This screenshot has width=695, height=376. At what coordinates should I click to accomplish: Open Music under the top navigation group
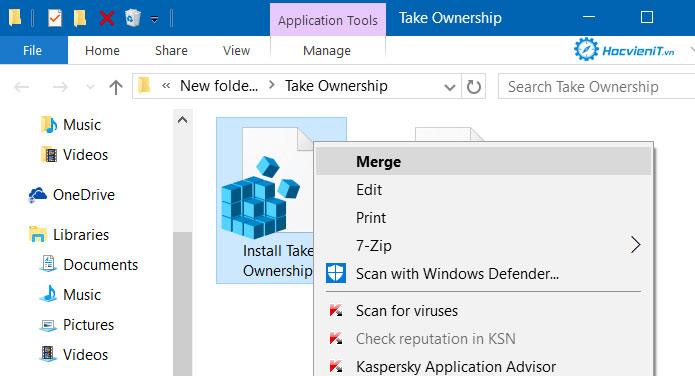(x=71, y=125)
